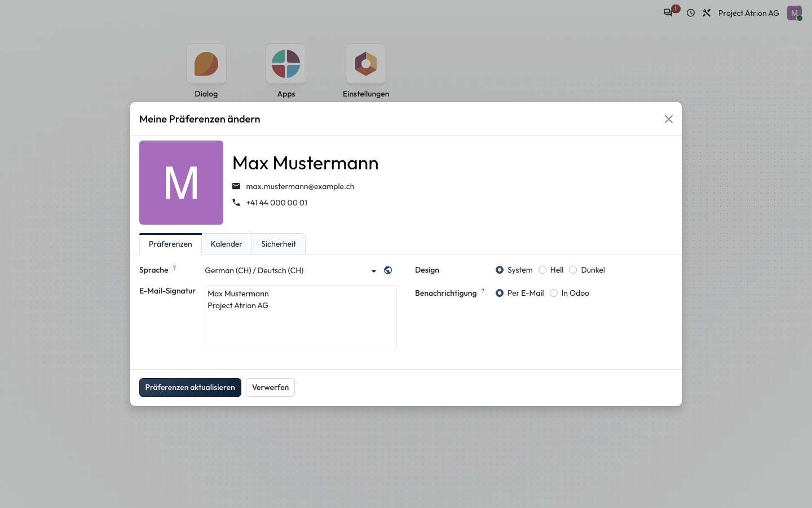This screenshot has width=812, height=508.
Task: Click the help question mark next to Sprache
Action: [174, 268]
